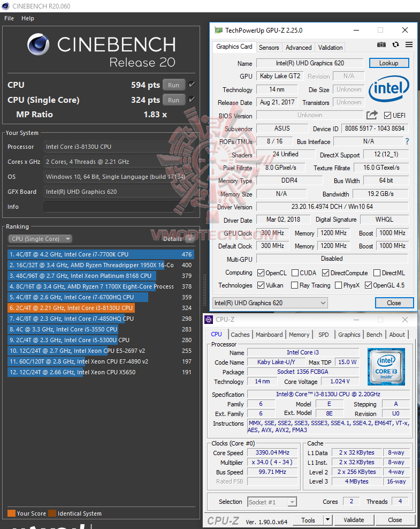
Task: Switch to the GPU-Z Advanced tab
Action: click(x=299, y=48)
